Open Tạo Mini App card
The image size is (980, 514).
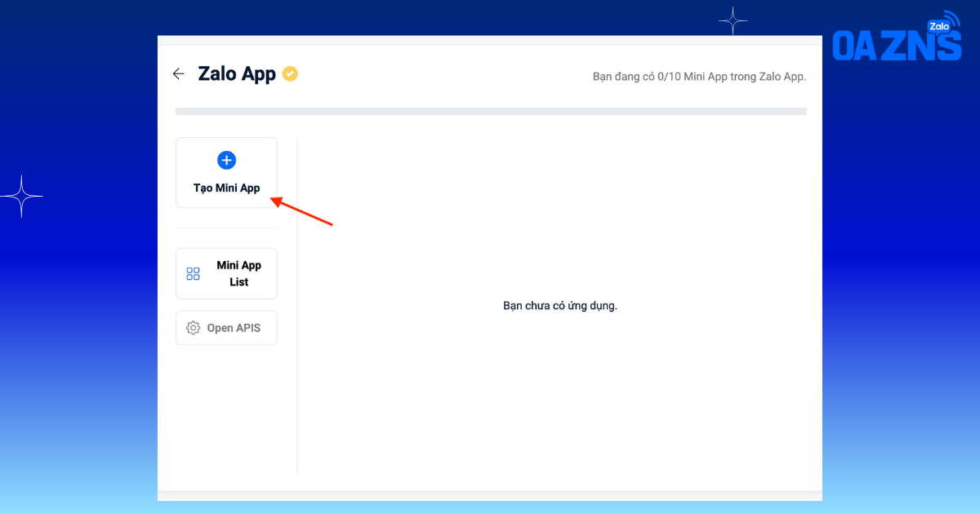click(x=227, y=172)
